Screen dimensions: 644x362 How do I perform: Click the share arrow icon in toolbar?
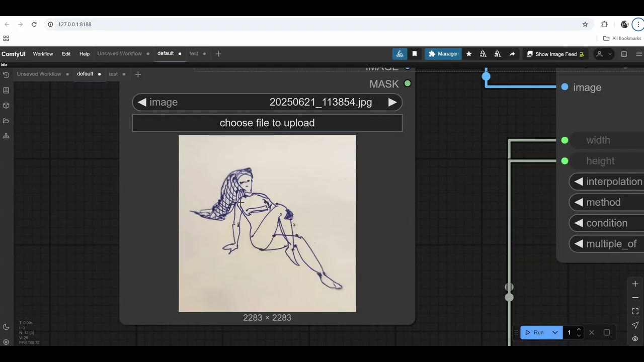coord(512,54)
